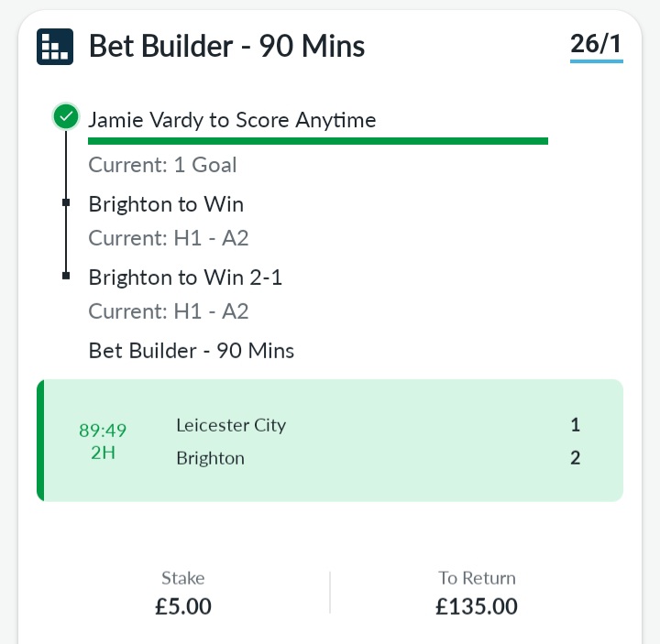Click the square marker beside Brighton to Win
Screen dimensions: 660x644
[66, 202]
